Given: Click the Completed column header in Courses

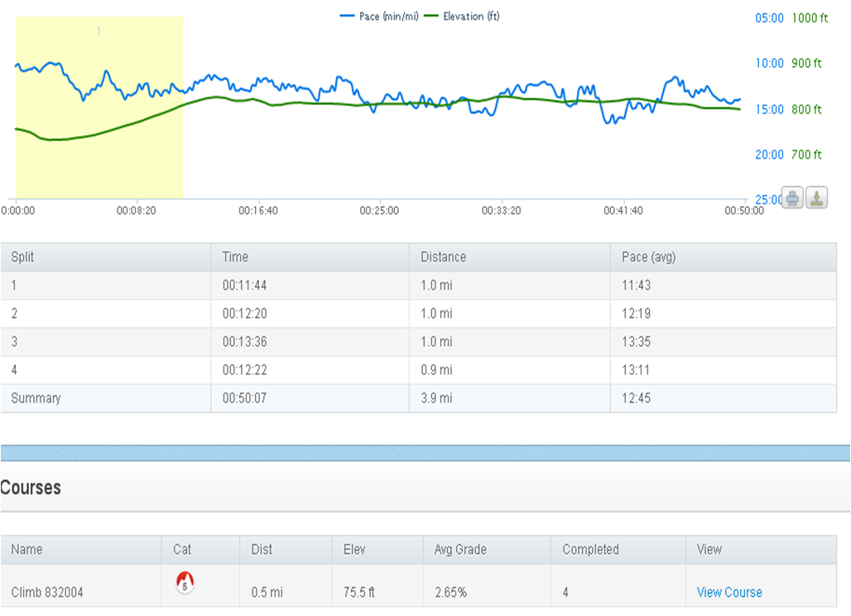Looking at the screenshot, I should click(590, 550).
